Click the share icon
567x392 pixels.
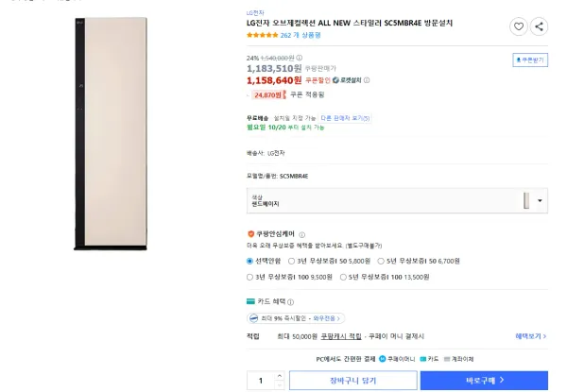[539, 27]
